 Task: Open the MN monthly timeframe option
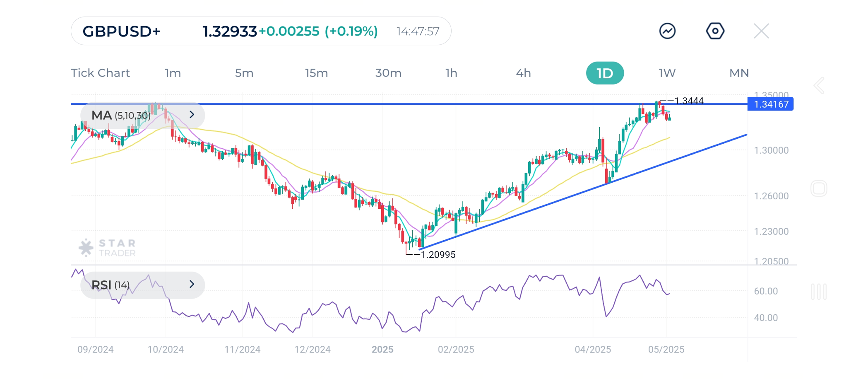739,73
